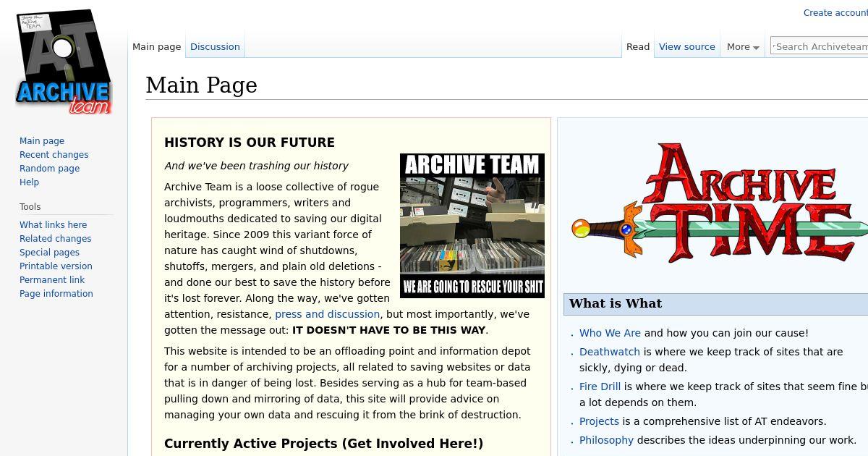
Task: Open the Deathwatch link
Action: pyautogui.click(x=610, y=352)
